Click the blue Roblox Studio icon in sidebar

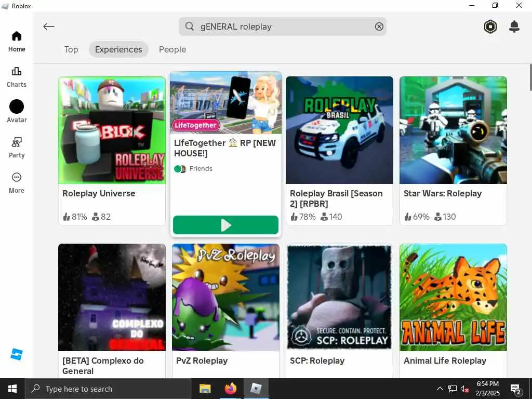coord(16,354)
